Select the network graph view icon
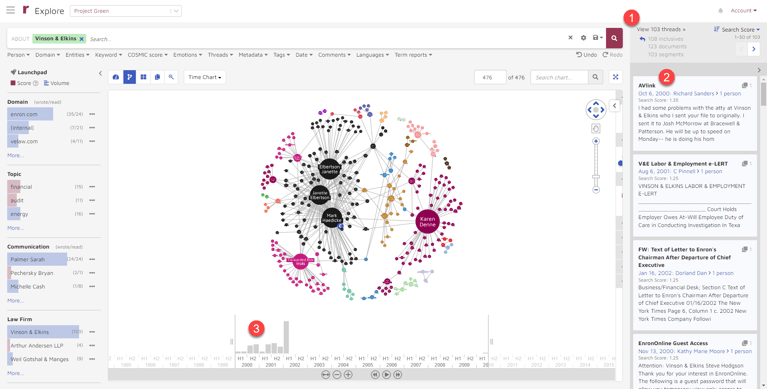This screenshot has height=389, width=767. point(129,77)
